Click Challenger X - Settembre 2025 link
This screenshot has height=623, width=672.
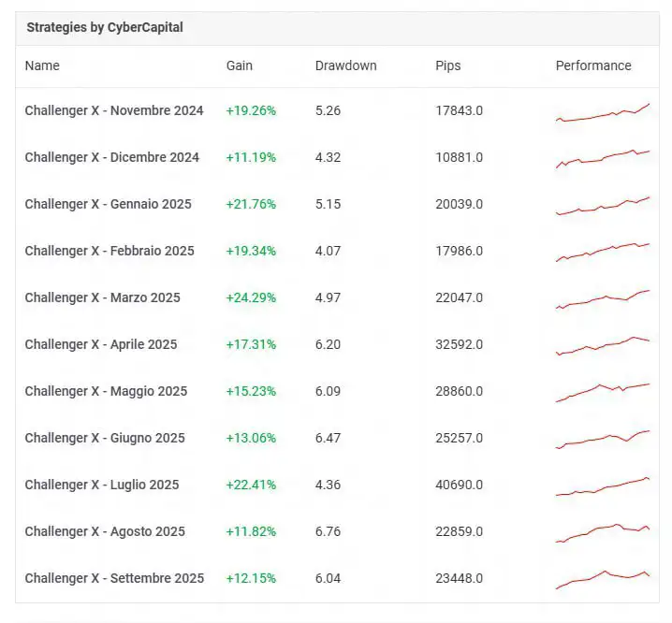[x=114, y=578]
